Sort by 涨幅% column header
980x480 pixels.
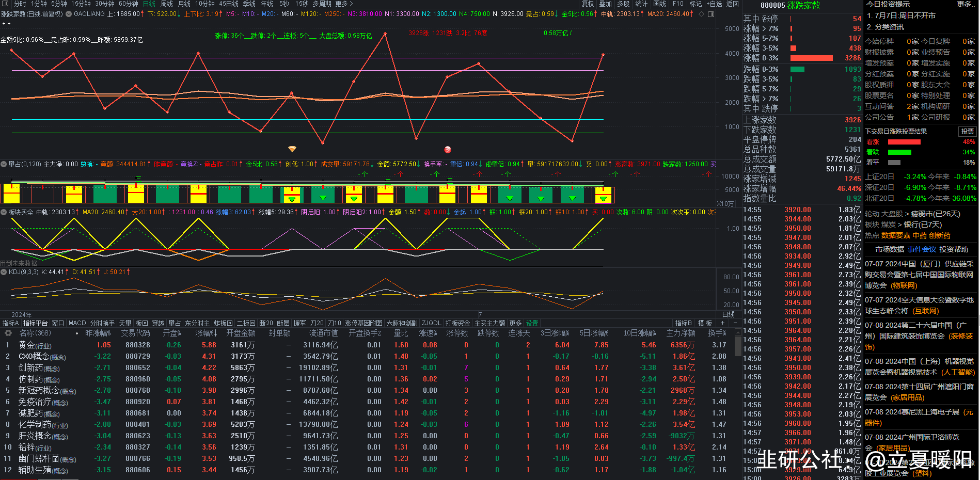pos(206,333)
